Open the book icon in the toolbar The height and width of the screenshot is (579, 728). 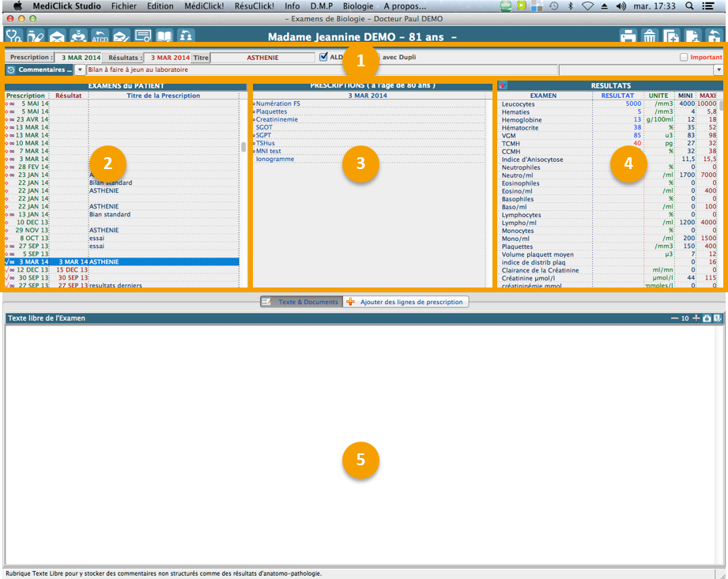tap(164, 36)
